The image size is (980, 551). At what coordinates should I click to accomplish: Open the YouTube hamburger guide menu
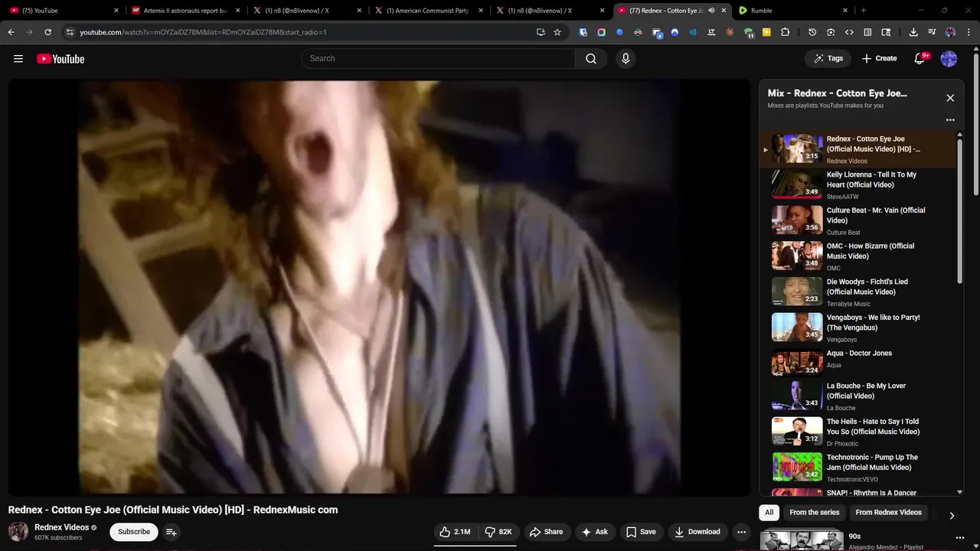[x=18, y=59]
